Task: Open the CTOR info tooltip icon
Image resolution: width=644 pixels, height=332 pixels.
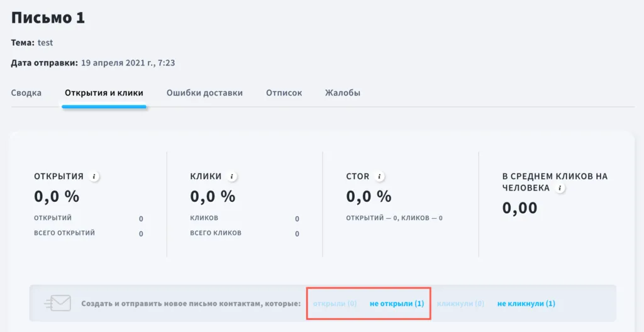Action: (379, 177)
